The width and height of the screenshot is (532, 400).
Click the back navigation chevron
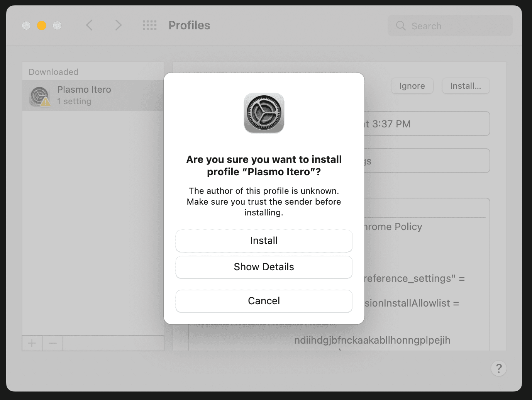click(89, 25)
